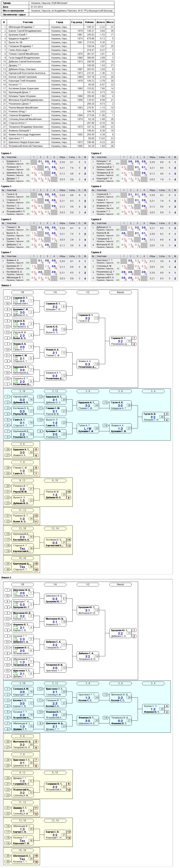Open participant row Кулешин Гарик Игоревич
The height and width of the screenshot is (868, 180).
coord(58,96)
